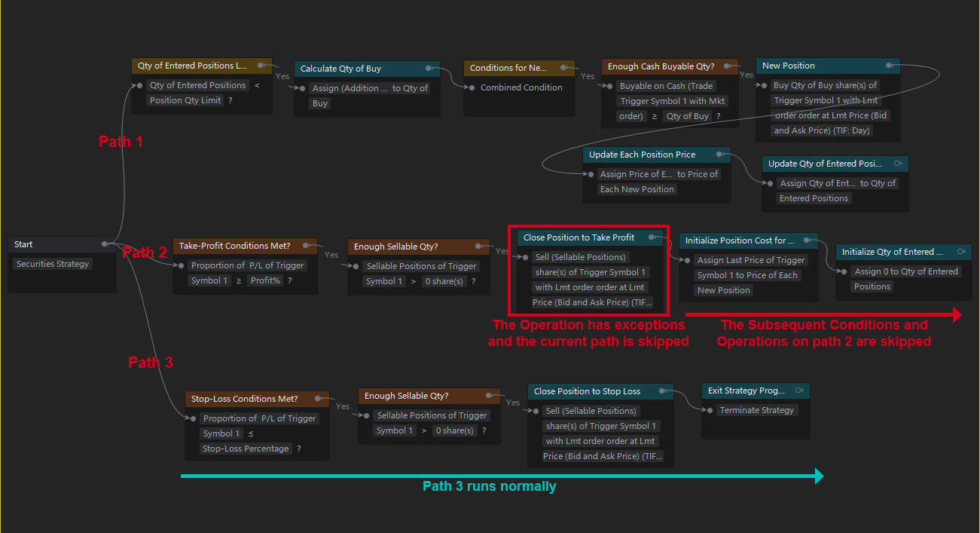The image size is (980, 533).
Task: Select Close Position to Stop Loss header
Action: 600,391
